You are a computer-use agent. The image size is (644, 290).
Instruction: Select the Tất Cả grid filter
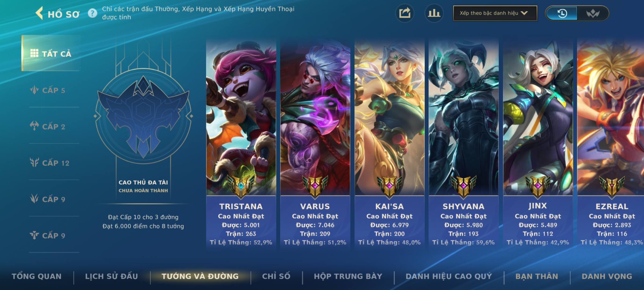(x=51, y=53)
